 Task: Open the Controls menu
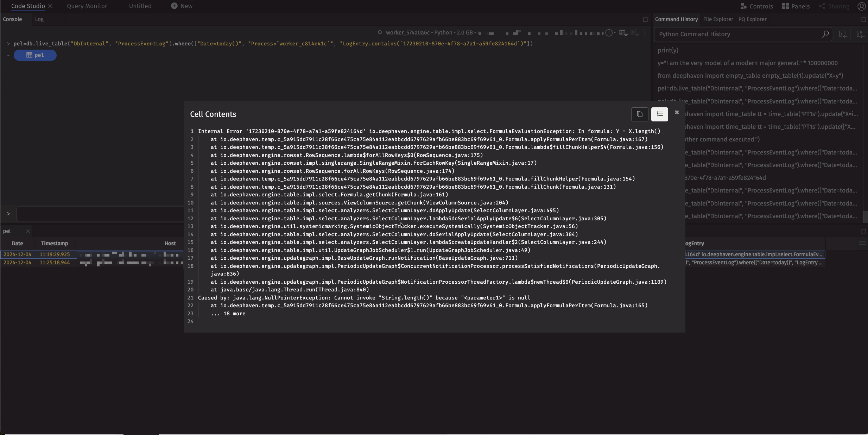[756, 6]
